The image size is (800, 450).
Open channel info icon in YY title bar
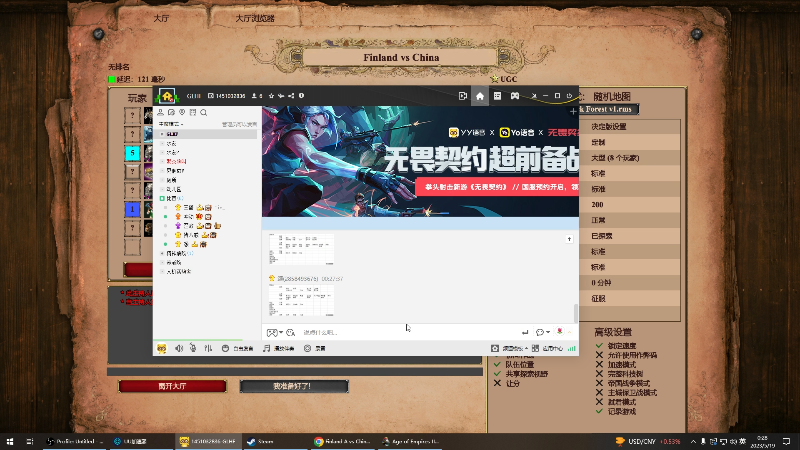coord(302,96)
